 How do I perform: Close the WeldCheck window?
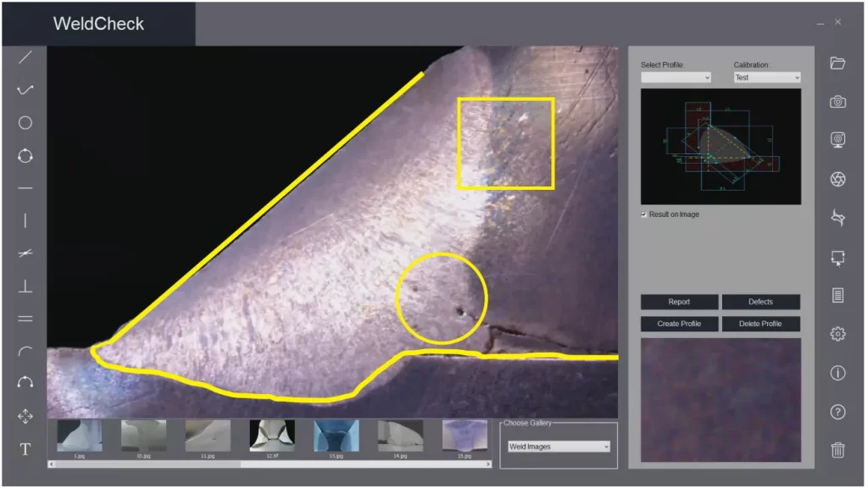(x=838, y=22)
